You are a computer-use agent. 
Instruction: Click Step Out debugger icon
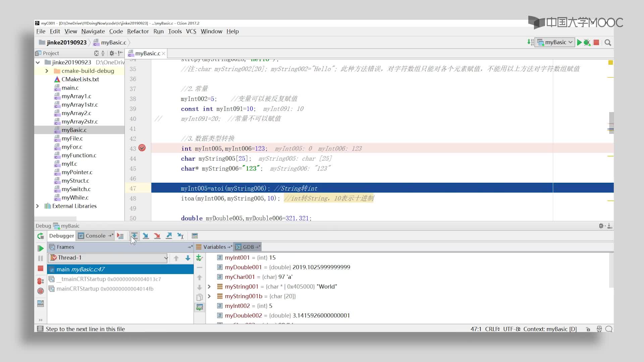click(x=169, y=236)
